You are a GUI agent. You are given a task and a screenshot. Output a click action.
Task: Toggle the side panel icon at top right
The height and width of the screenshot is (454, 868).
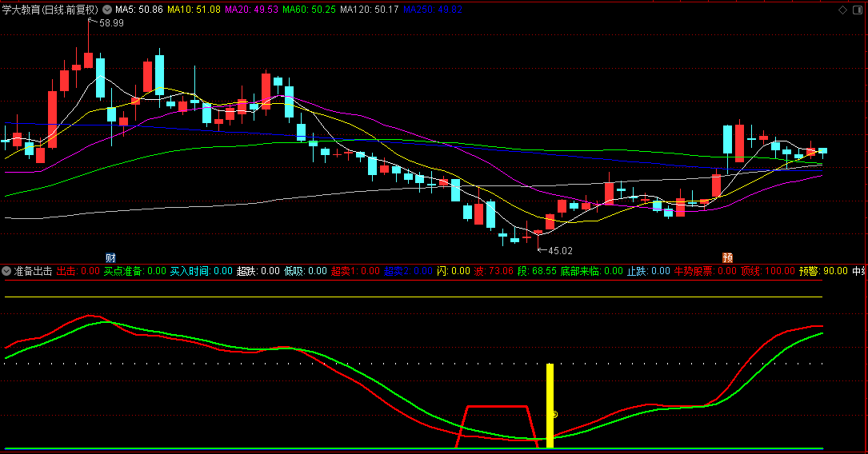[x=858, y=10]
